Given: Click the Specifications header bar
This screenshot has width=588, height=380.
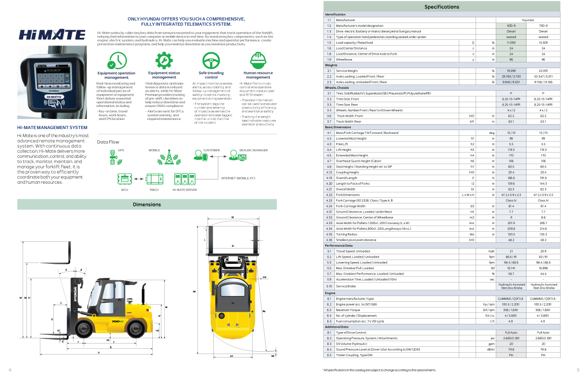Looking at the screenshot, I should (x=441, y=7).
